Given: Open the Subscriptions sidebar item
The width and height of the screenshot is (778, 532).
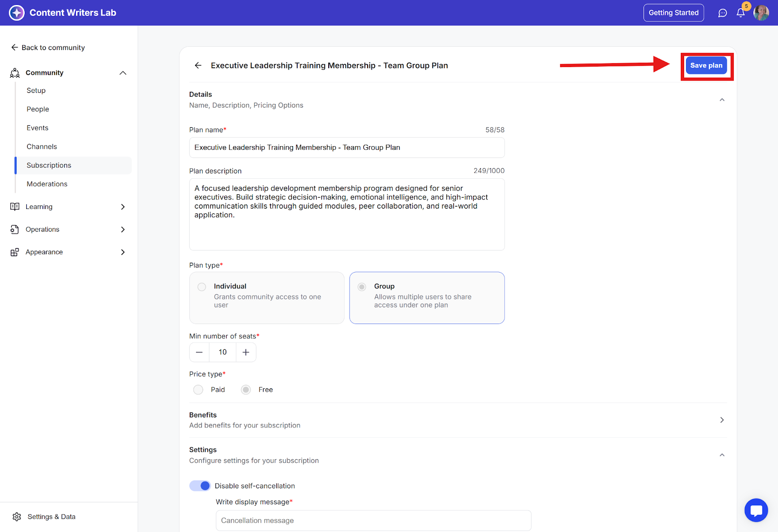Looking at the screenshot, I should point(49,165).
